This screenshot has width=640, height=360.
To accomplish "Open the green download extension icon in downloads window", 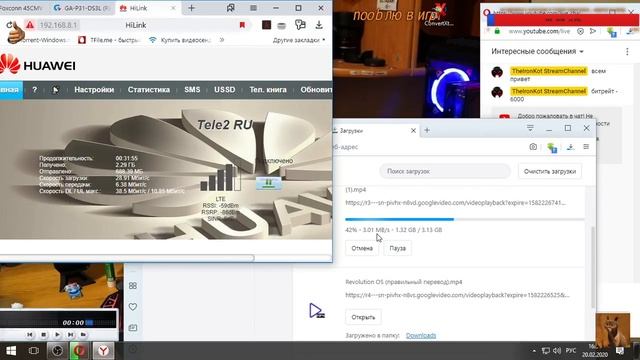I will point(552,147).
